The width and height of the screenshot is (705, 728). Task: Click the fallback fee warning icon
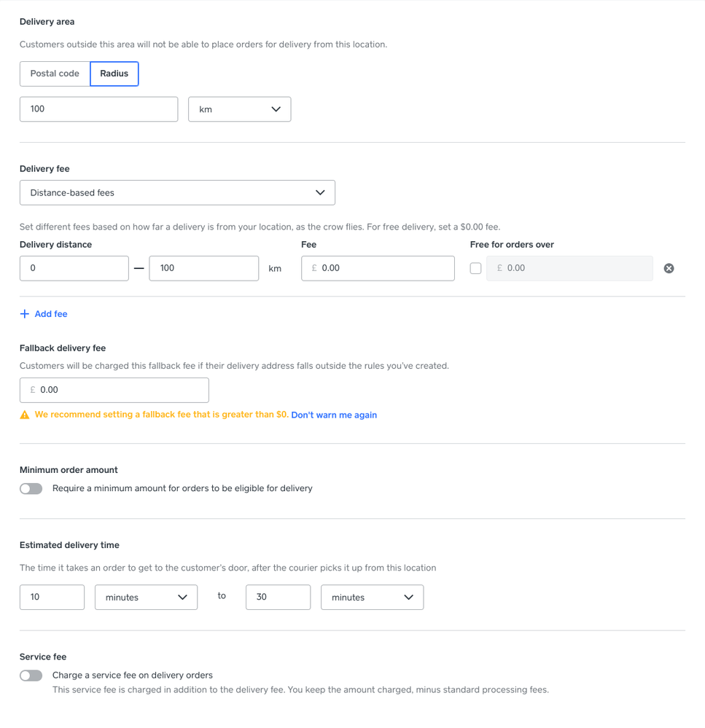(x=25, y=415)
